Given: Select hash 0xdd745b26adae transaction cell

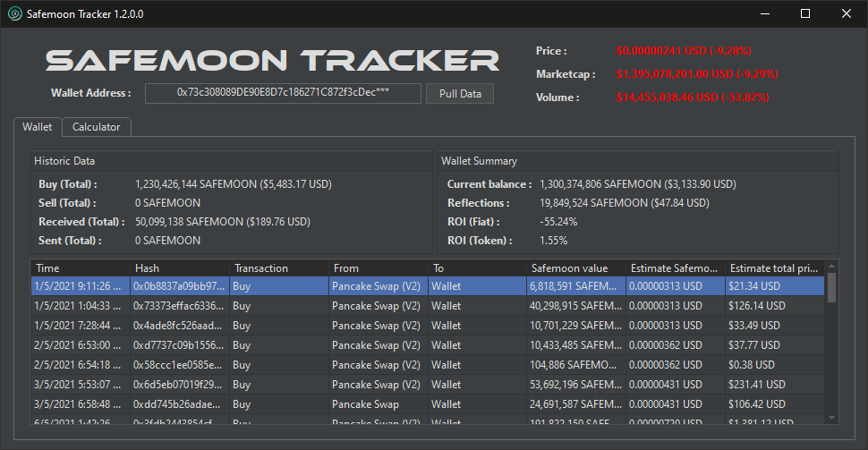Looking at the screenshot, I should pyautogui.click(x=179, y=404).
